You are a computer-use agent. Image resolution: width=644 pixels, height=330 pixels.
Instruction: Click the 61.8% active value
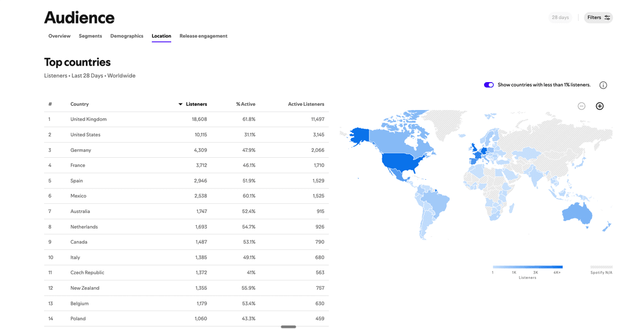(249, 119)
